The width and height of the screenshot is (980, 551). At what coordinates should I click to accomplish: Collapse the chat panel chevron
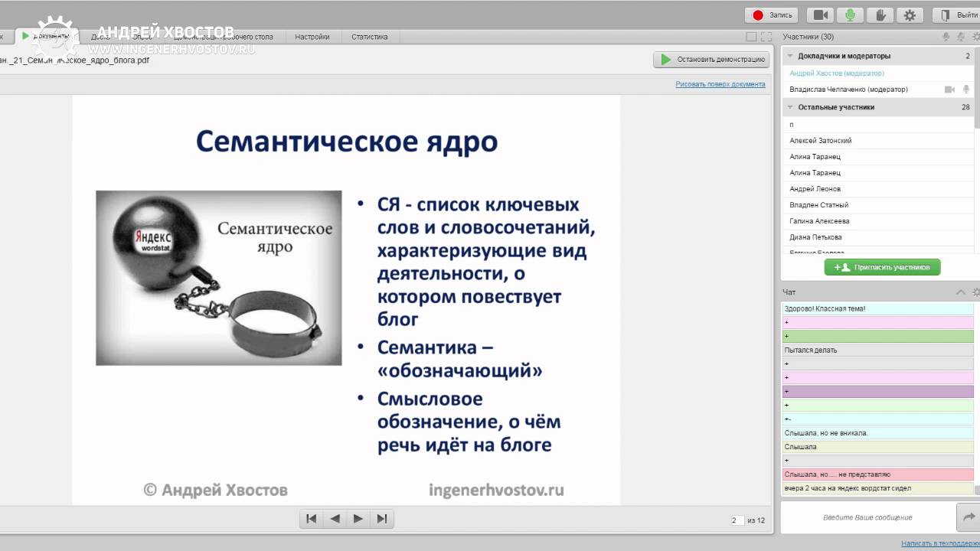click(x=961, y=292)
